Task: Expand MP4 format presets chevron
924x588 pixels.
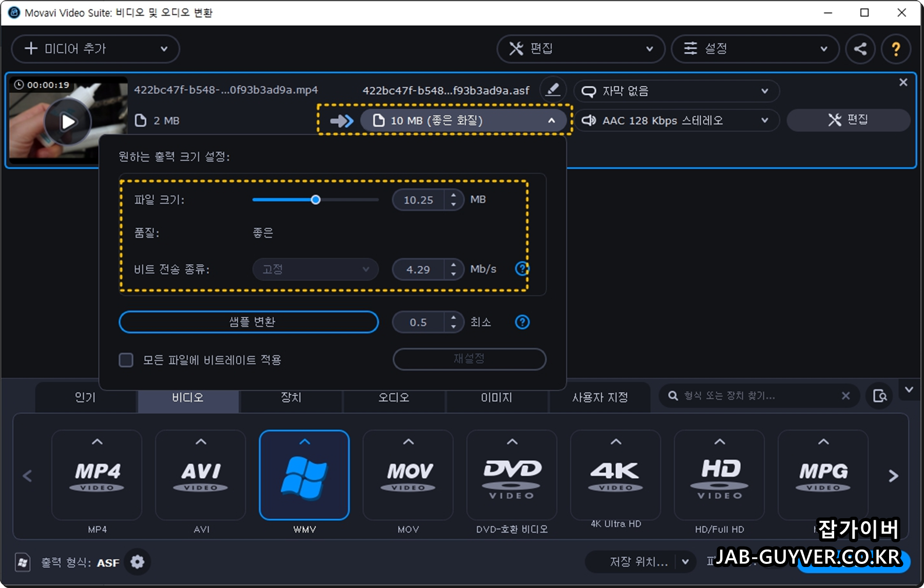Action: 97,442
